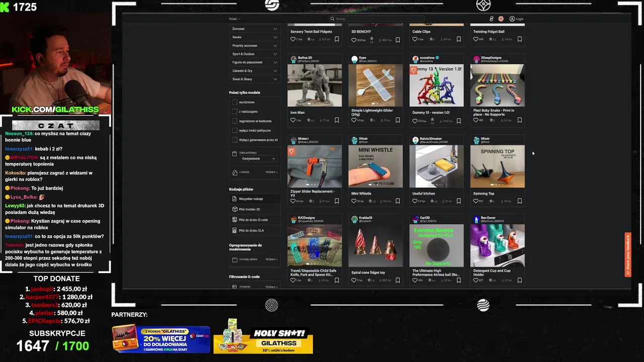Bookmark the Cable Clips model

[x=459, y=39]
